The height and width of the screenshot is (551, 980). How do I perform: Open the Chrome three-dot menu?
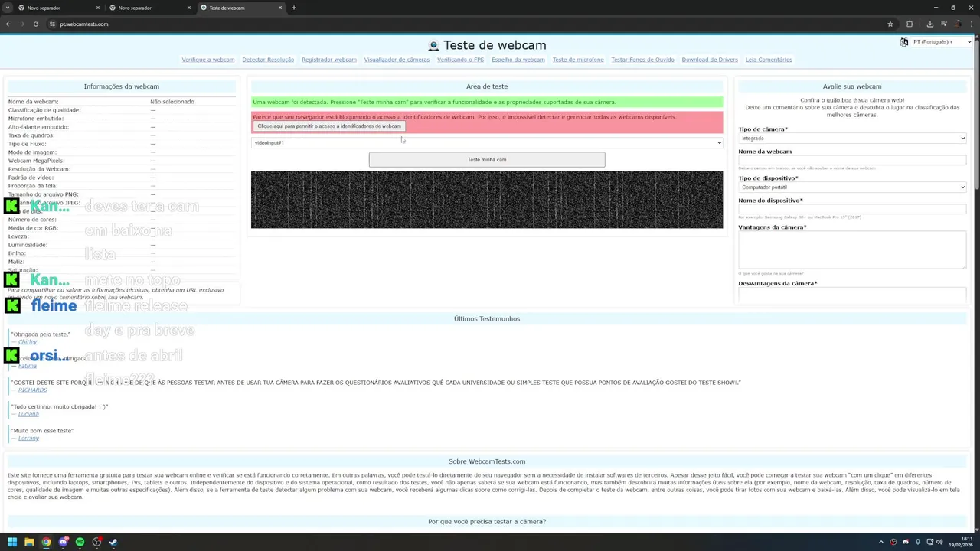(x=971, y=24)
